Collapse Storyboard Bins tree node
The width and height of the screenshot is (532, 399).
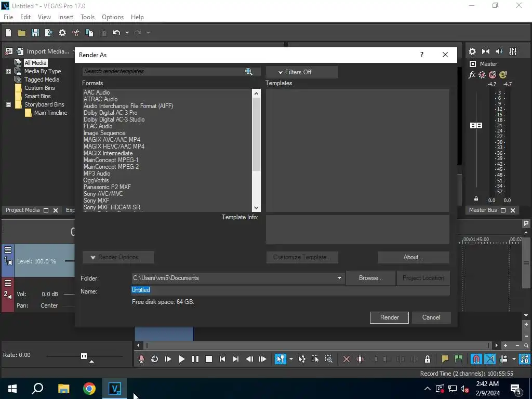[x=8, y=104]
